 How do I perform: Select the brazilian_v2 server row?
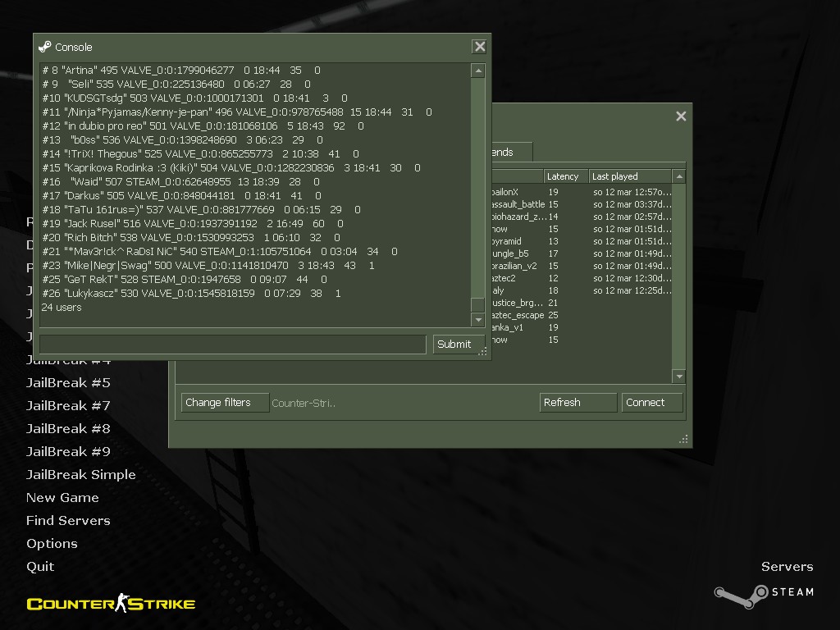click(582, 266)
